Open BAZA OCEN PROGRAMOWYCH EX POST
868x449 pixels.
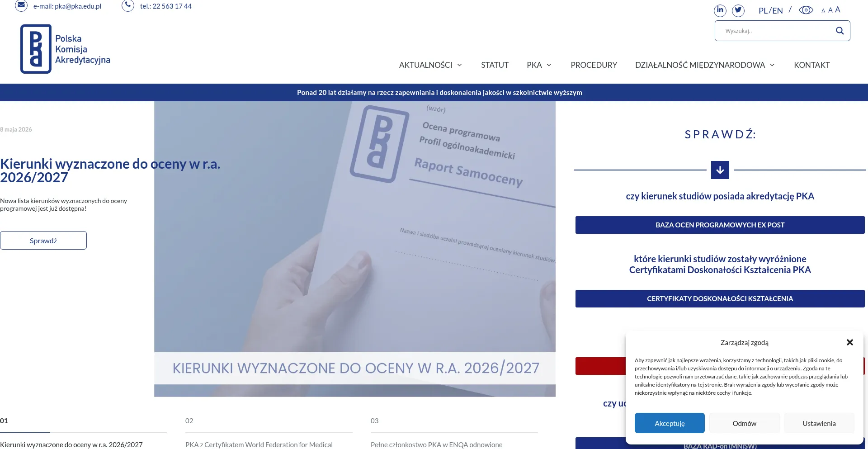[x=720, y=225]
